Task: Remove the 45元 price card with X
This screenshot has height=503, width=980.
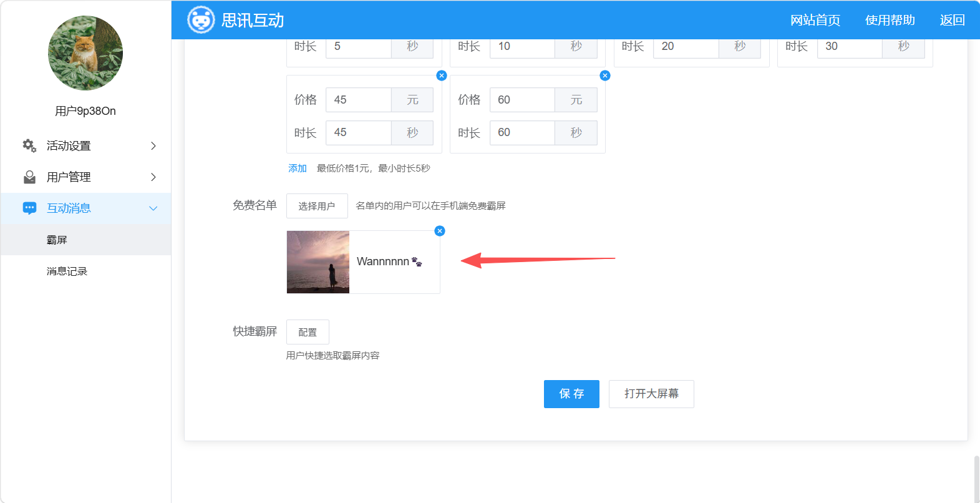Action: pos(442,76)
